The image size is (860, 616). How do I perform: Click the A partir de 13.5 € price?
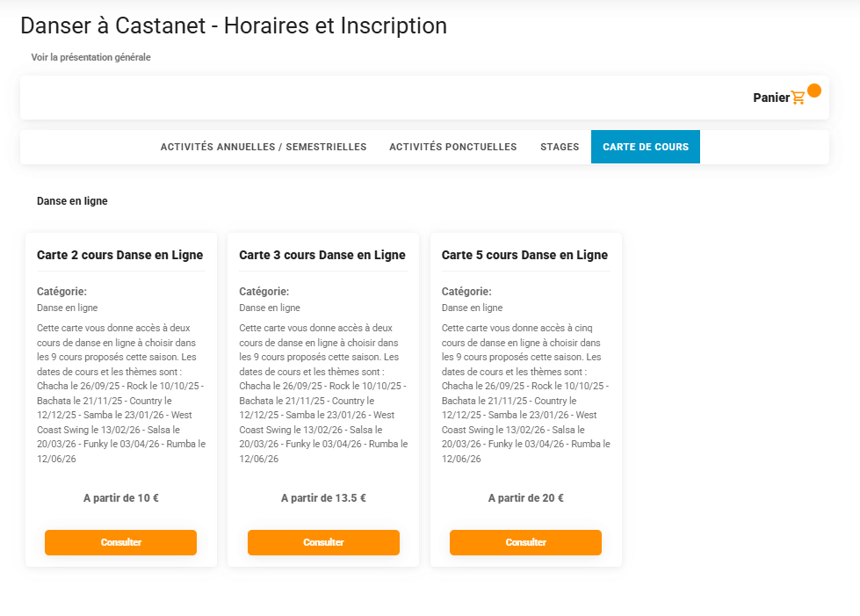323,498
